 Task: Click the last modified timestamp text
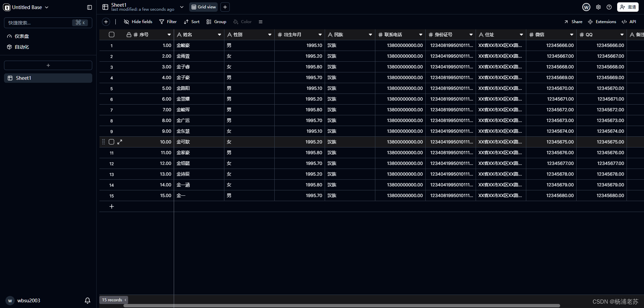point(143,9)
